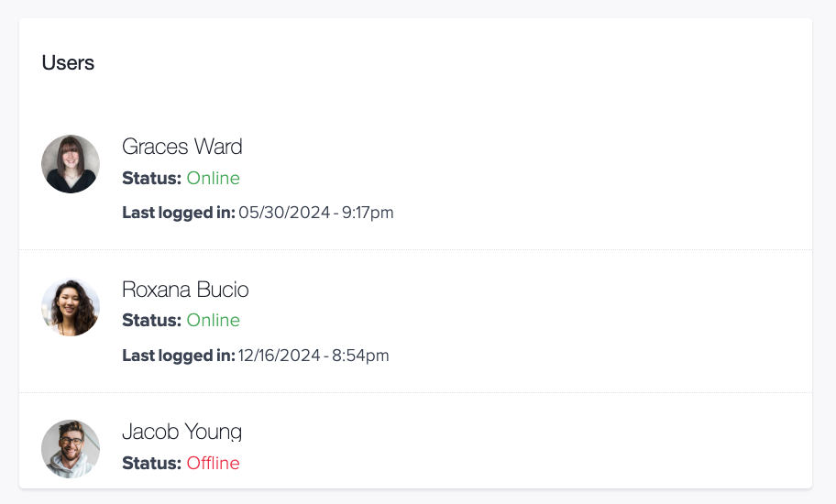
Task: Select the 05/30/2024 login date
Action: click(284, 213)
